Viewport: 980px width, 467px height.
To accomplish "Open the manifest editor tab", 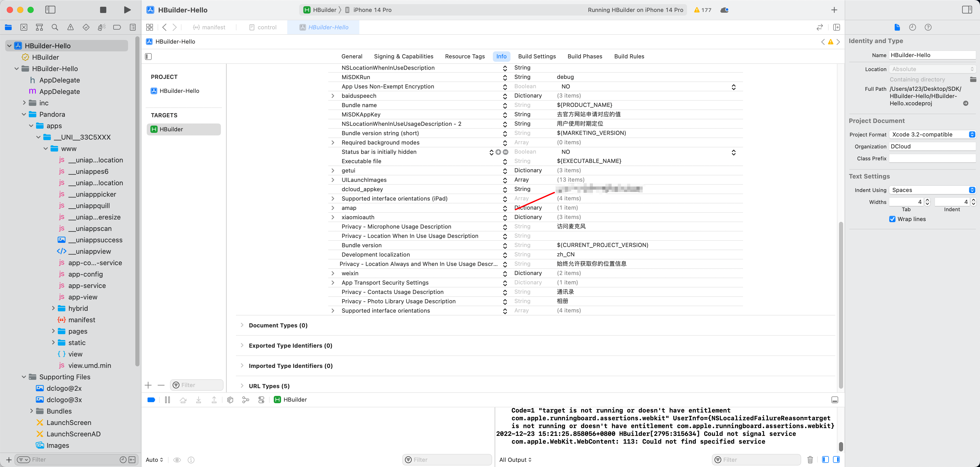I will point(210,28).
